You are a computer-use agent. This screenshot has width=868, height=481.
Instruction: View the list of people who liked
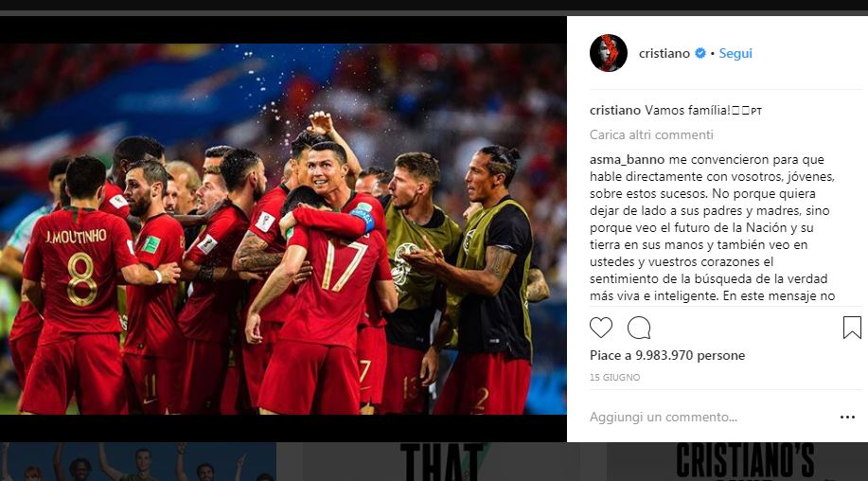pos(667,355)
